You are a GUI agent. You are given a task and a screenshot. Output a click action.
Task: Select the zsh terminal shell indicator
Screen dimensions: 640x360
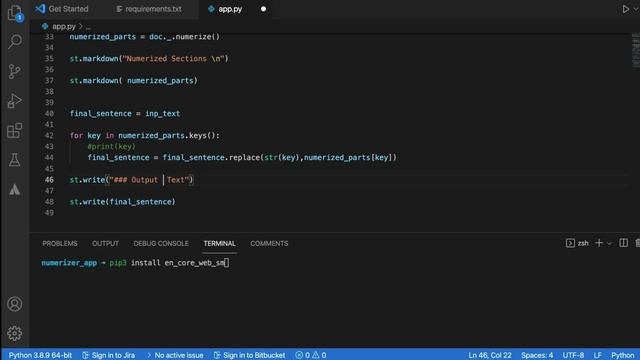[x=577, y=243]
